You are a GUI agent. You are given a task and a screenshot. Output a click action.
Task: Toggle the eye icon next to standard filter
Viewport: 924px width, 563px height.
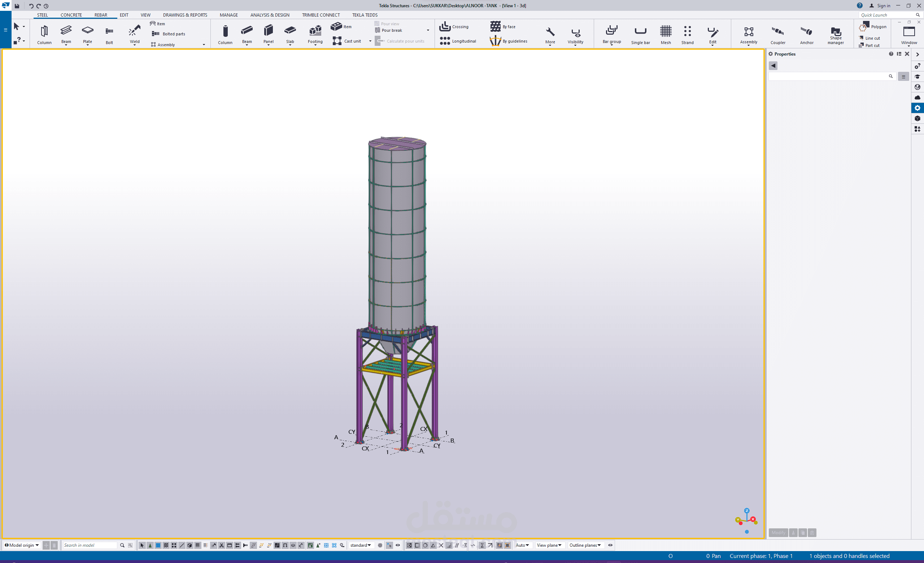[398, 545]
